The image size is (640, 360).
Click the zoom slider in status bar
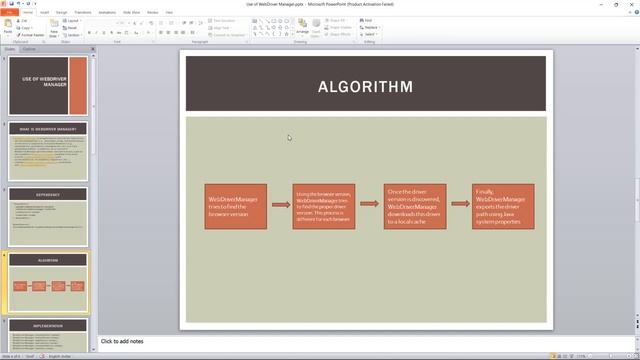click(x=611, y=356)
